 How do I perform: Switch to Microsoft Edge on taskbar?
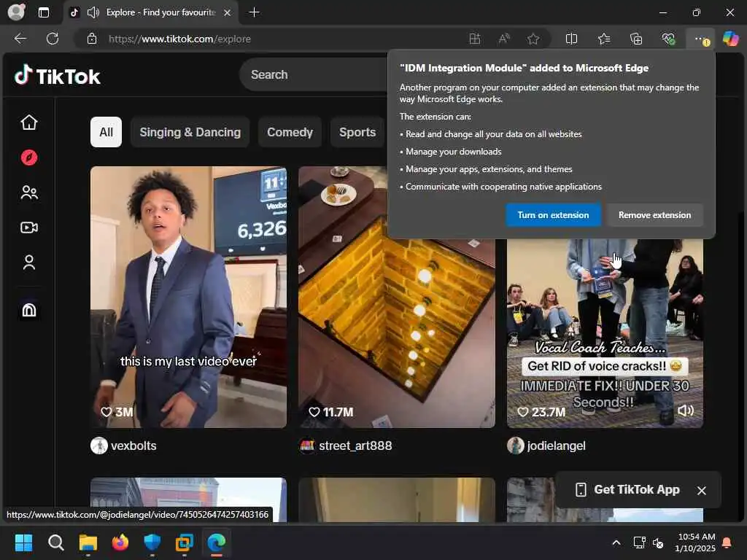pos(216,542)
